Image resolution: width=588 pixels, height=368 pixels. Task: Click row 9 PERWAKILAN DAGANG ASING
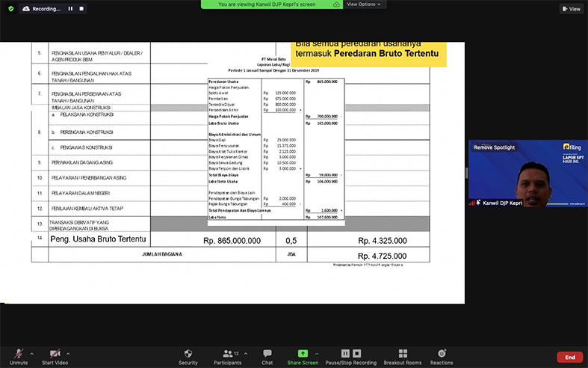coord(82,162)
